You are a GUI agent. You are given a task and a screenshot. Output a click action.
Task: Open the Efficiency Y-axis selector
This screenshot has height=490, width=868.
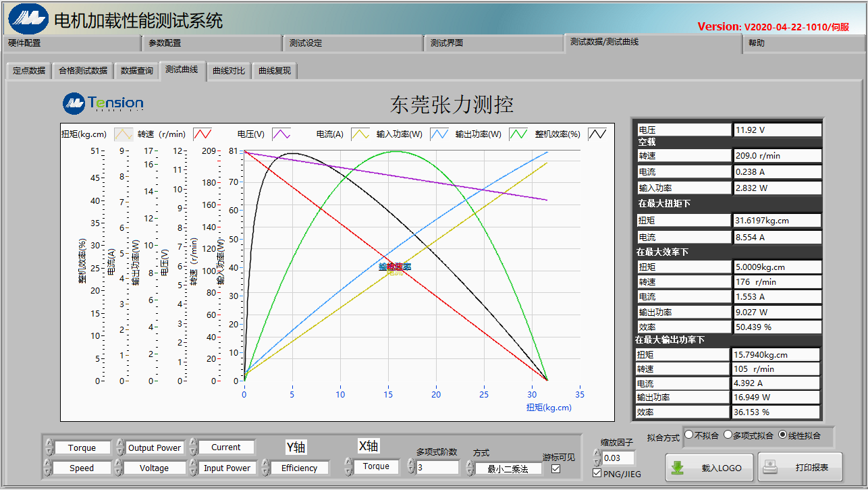299,468
